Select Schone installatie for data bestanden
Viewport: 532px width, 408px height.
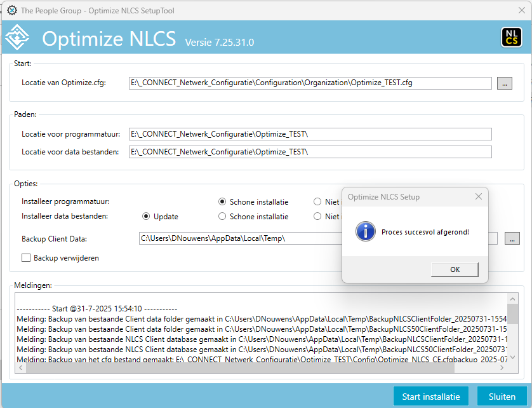pos(222,217)
